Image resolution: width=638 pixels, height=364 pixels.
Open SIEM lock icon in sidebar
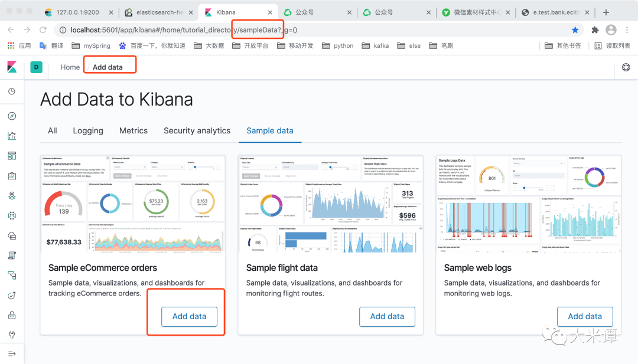(x=12, y=315)
